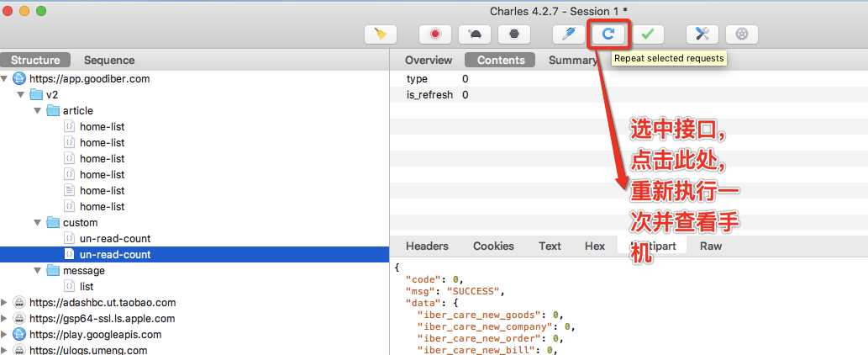Expand the ulogs.umeng.com host
The image size is (868, 355).
(x=5, y=350)
